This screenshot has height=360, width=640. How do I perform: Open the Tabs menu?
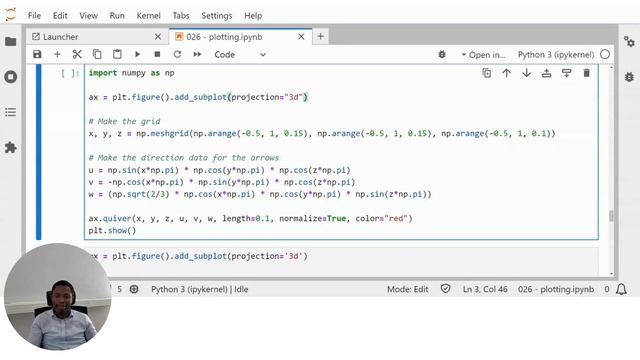tap(181, 16)
